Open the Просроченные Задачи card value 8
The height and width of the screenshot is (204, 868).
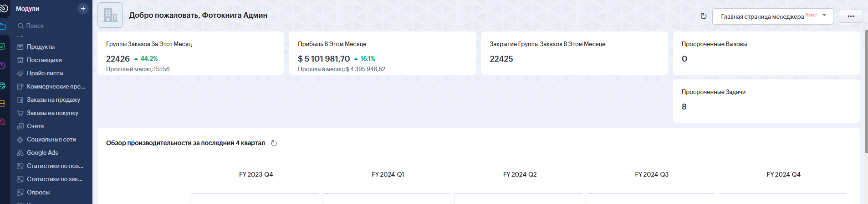click(684, 107)
